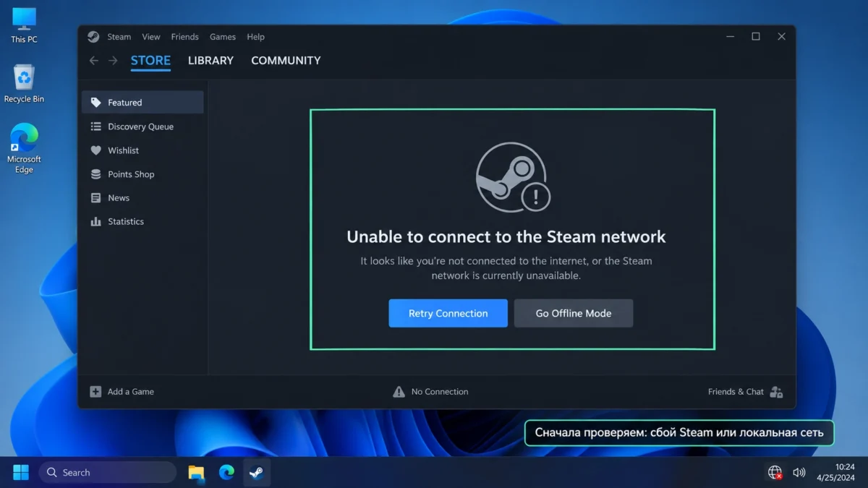Go back with the left arrow
868x488 pixels.
point(93,61)
